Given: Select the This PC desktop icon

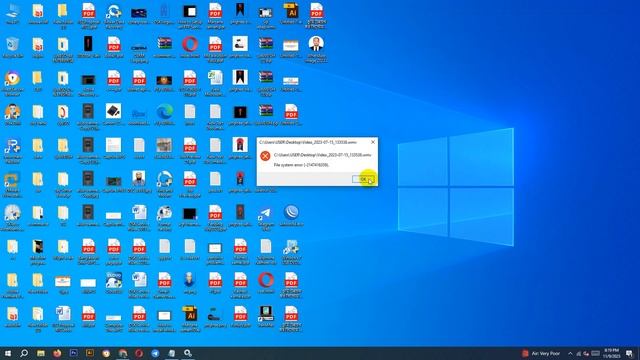Looking at the screenshot, I should (12, 14).
